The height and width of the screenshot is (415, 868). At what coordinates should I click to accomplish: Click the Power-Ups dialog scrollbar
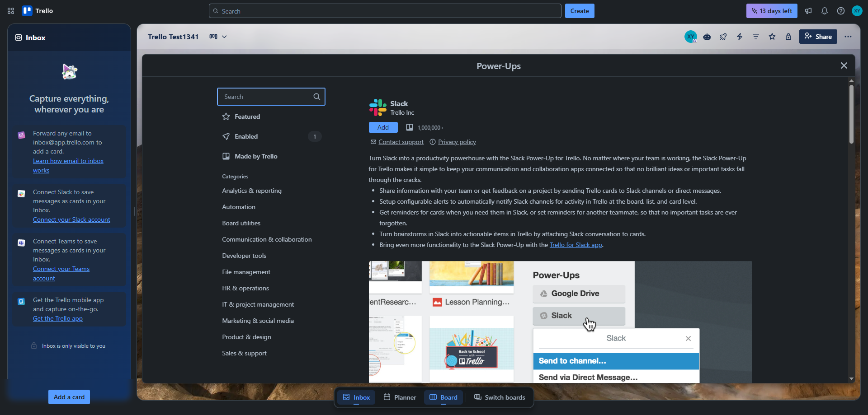point(851,114)
